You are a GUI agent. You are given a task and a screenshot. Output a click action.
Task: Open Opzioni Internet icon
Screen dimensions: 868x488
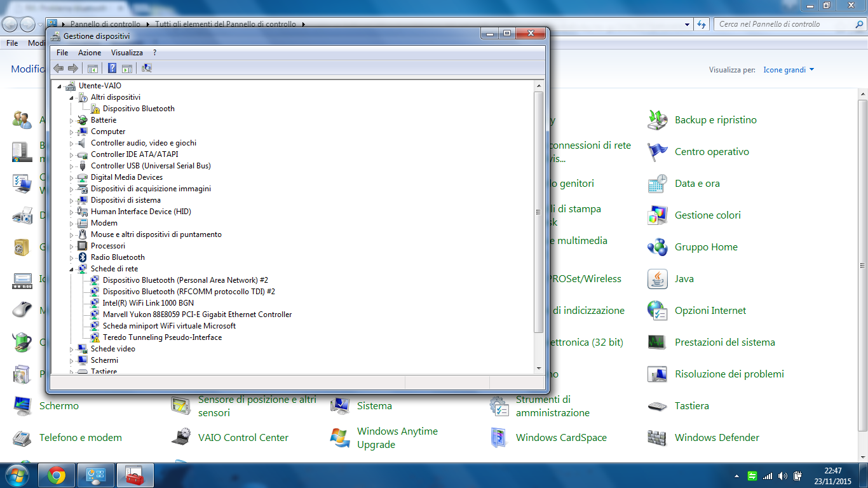point(657,310)
